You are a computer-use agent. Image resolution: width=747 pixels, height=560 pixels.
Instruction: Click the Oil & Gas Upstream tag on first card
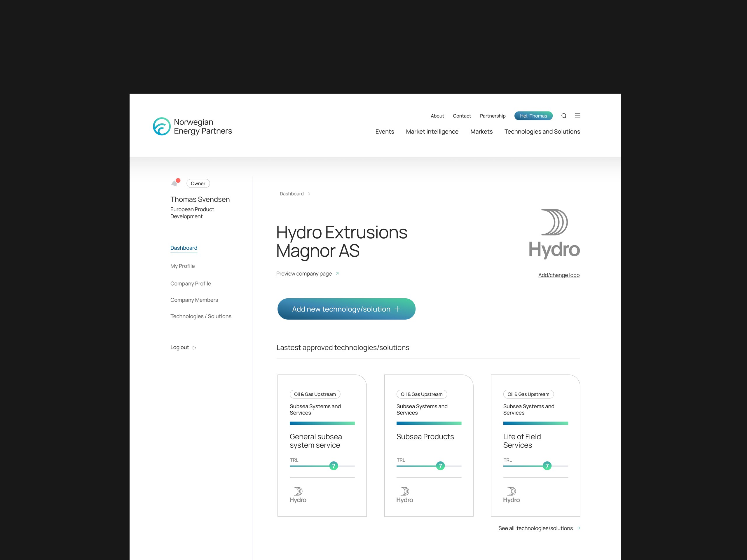[x=315, y=394]
